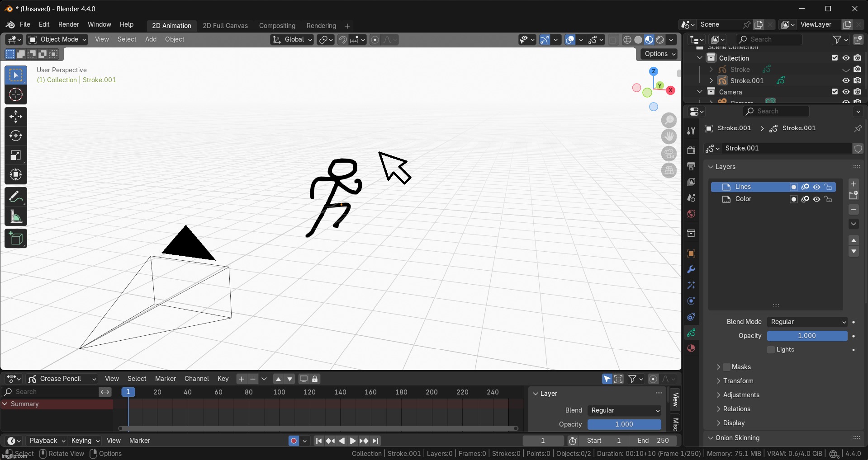Toggle camera view icon

669,154
